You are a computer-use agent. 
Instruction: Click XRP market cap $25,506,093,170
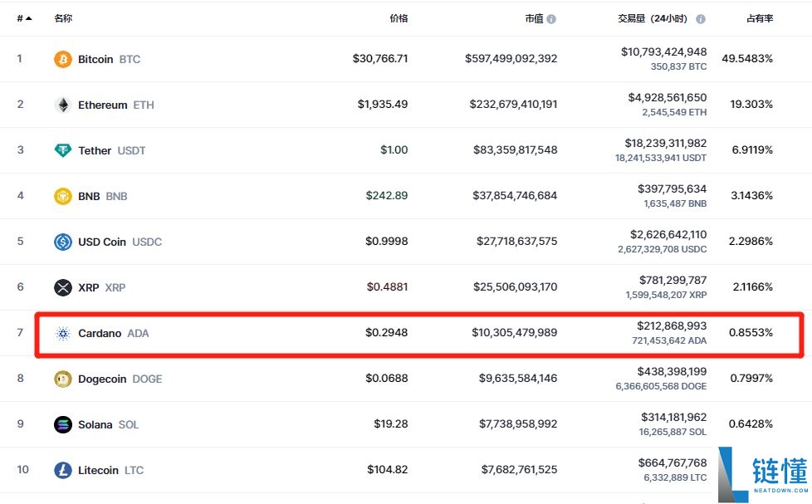516,286
